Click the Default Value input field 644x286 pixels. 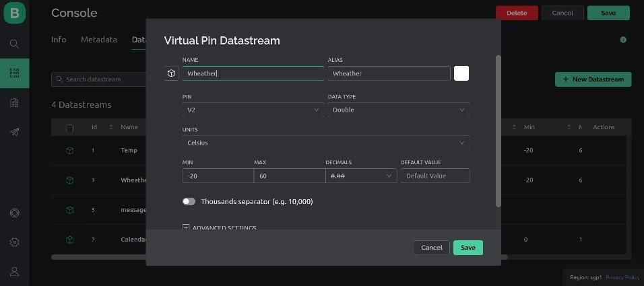pyautogui.click(x=435, y=176)
